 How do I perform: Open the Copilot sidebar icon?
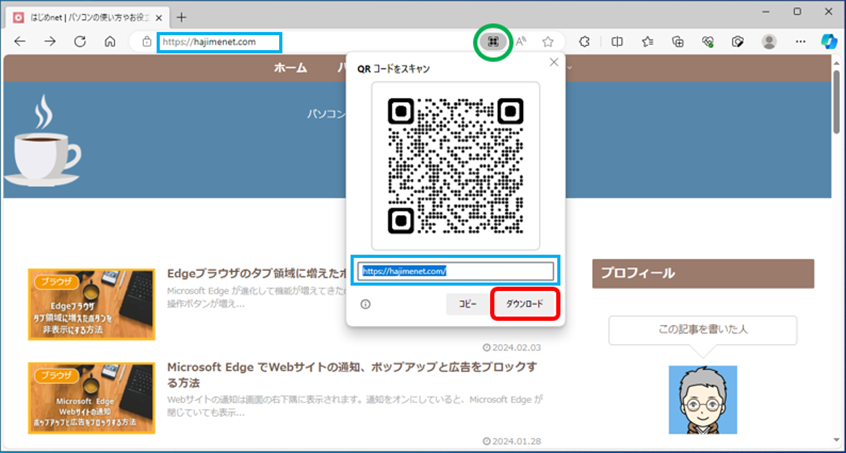(829, 42)
